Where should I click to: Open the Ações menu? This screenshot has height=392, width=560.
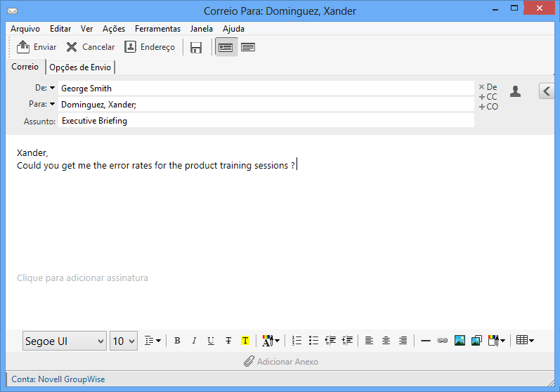(114, 29)
